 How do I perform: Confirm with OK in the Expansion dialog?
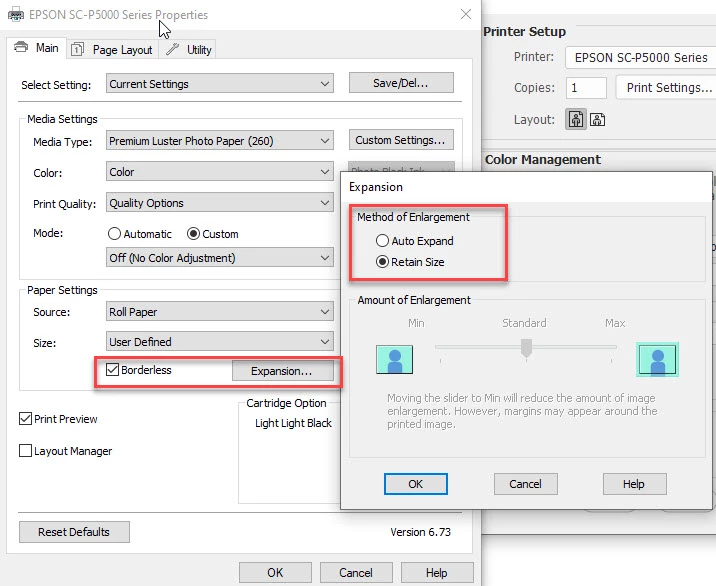tap(416, 484)
